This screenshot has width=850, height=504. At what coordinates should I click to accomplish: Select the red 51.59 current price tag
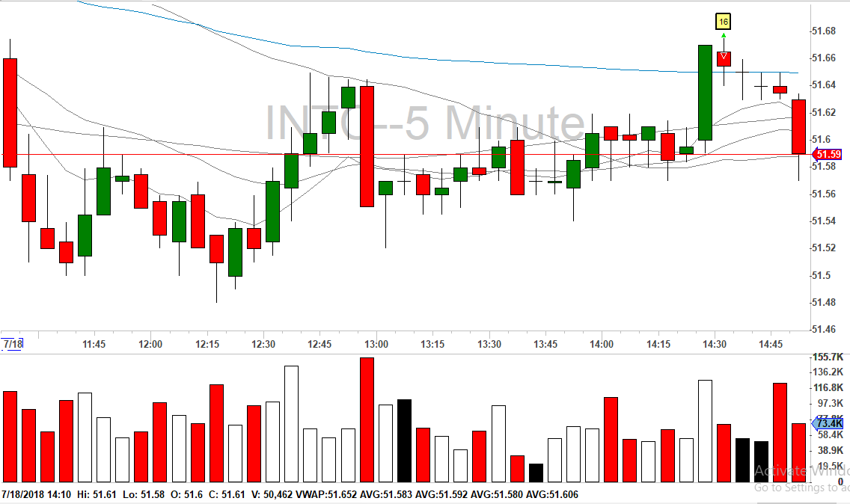[828, 155]
